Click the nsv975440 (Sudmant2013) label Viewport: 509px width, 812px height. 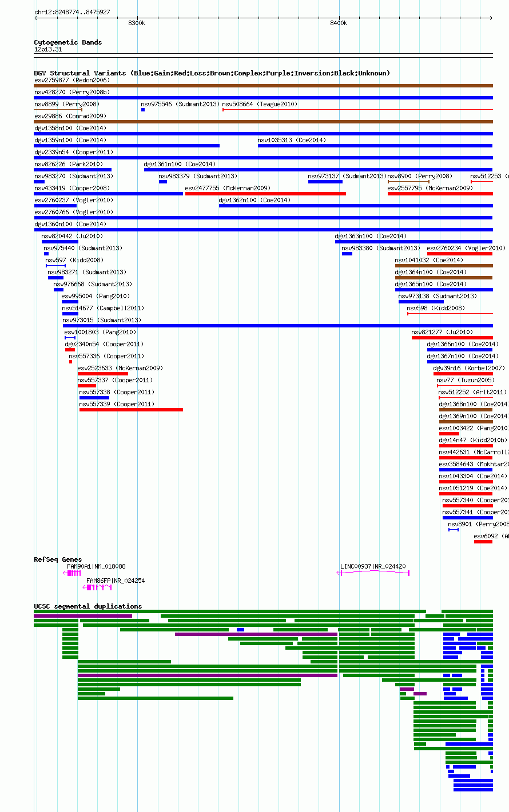(x=83, y=248)
